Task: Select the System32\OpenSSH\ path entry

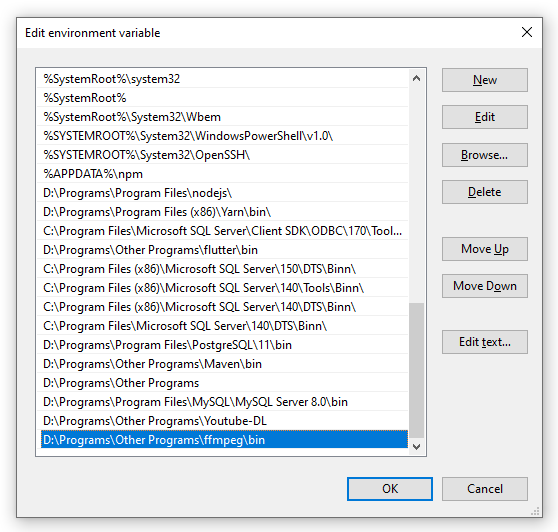Action: 223,155
